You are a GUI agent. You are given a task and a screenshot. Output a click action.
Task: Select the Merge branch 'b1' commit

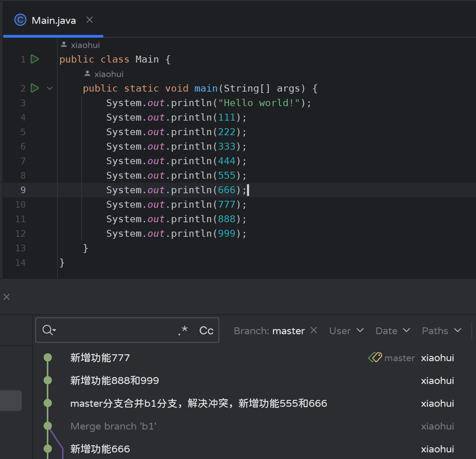tap(113, 426)
